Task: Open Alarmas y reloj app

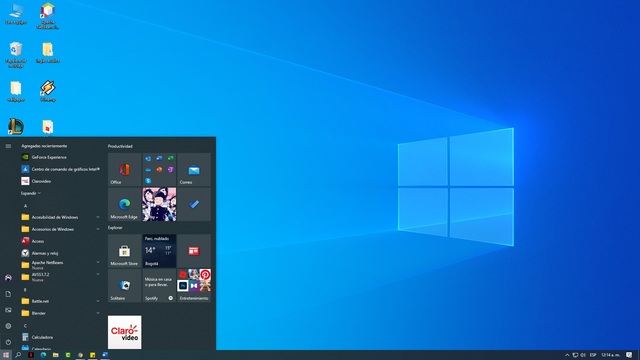Action: tap(60, 253)
